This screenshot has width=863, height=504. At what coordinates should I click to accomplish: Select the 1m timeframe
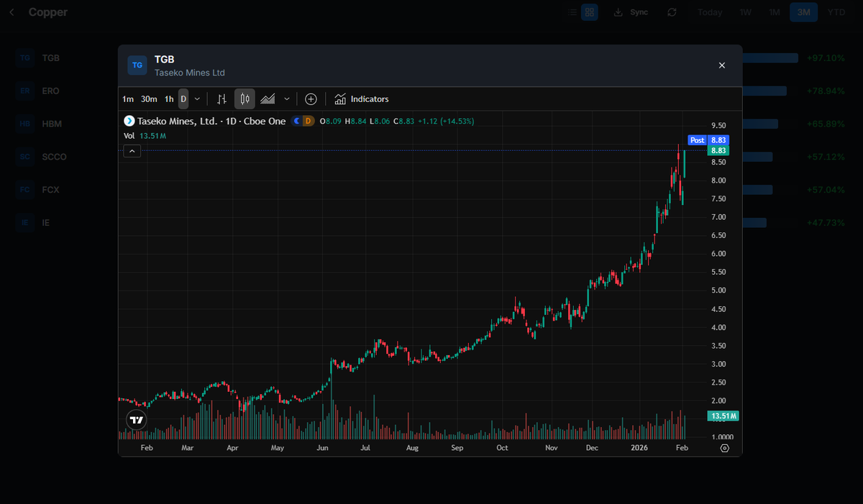pyautogui.click(x=128, y=99)
